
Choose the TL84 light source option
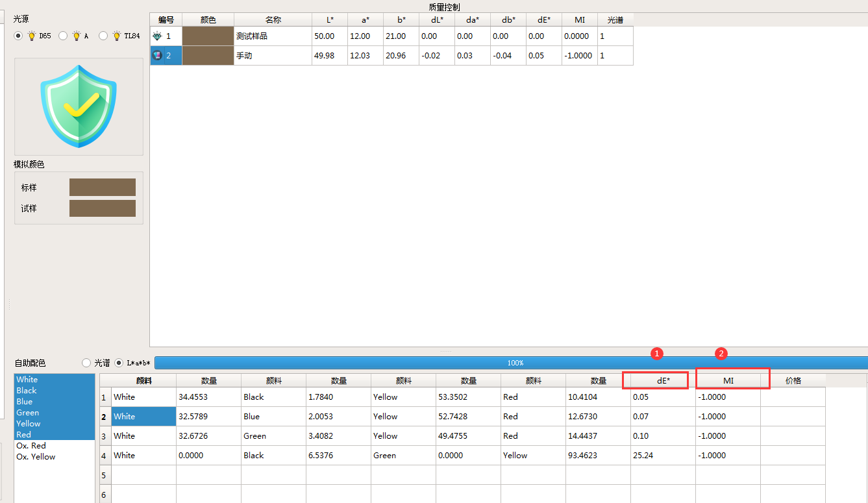click(103, 36)
